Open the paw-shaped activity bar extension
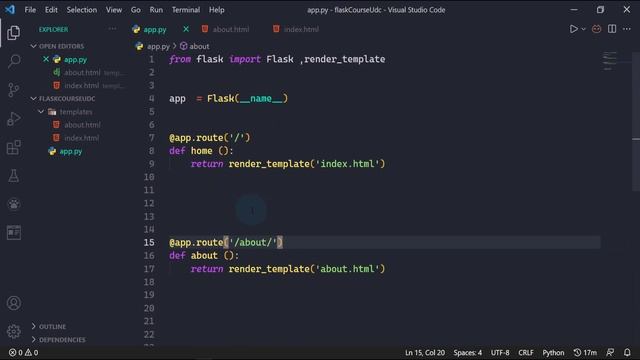Screen dimensions: 640x360 click(13, 204)
